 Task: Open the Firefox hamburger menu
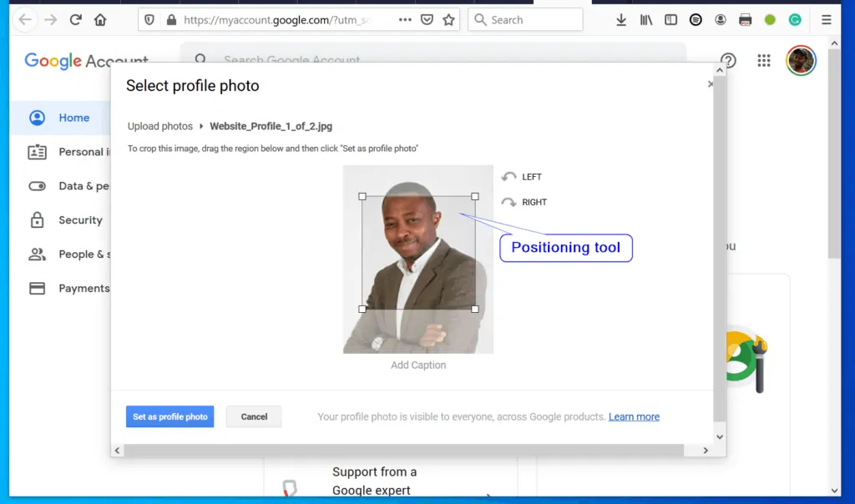pyautogui.click(x=826, y=19)
